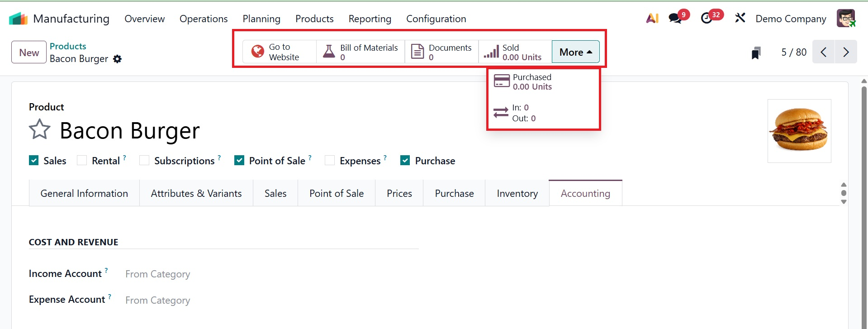
Task: Open the gear actions menu beside Bacon Burger
Action: click(118, 59)
